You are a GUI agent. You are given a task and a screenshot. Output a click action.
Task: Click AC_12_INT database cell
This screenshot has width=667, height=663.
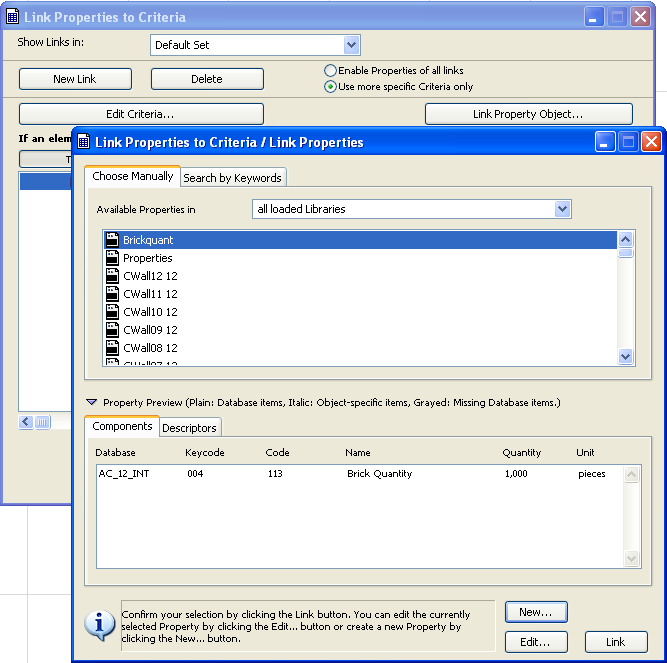(124, 474)
